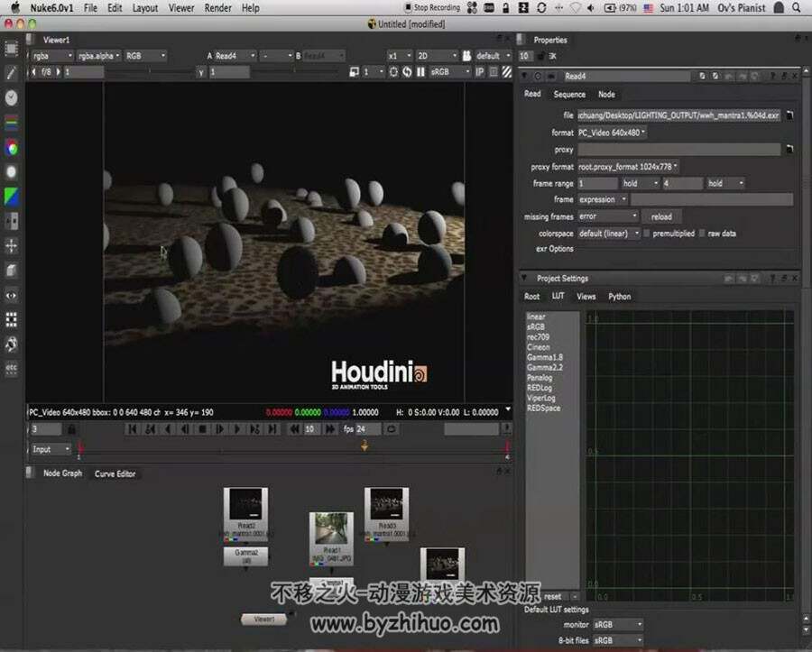This screenshot has width=812, height=652.
Task: Toggle the IP input process button
Action: (x=480, y=72)
